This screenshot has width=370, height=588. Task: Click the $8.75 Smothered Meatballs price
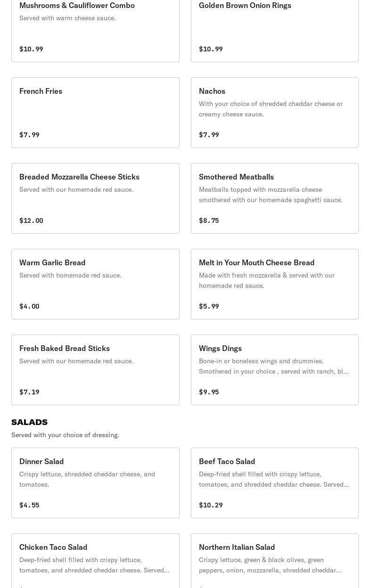(x=209, y=220)
